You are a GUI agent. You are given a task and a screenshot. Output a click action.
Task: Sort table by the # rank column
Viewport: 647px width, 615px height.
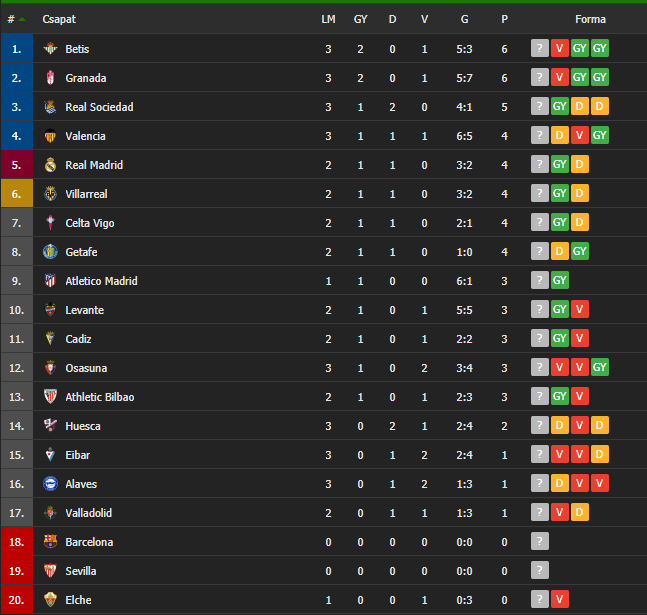pyautogui.click(x=16, y=19)
